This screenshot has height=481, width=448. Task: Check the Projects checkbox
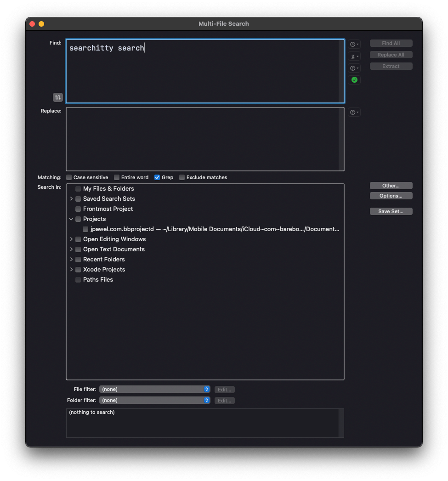pos(78,219)
